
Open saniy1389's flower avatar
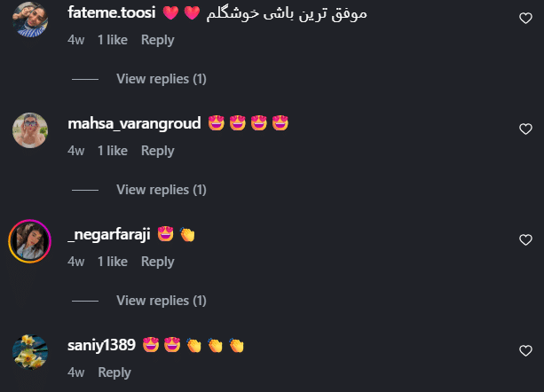tap(30, 352)
